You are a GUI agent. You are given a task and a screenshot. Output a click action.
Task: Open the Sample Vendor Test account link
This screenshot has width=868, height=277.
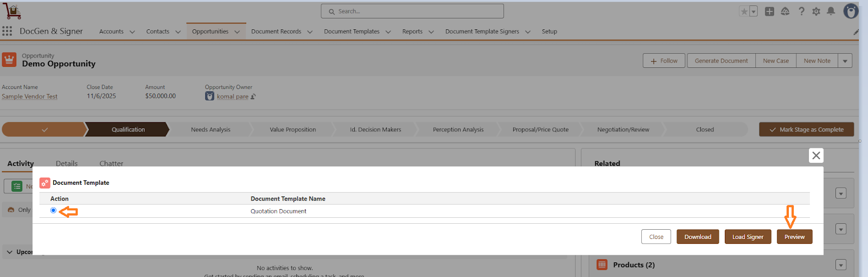coord(30,97)
